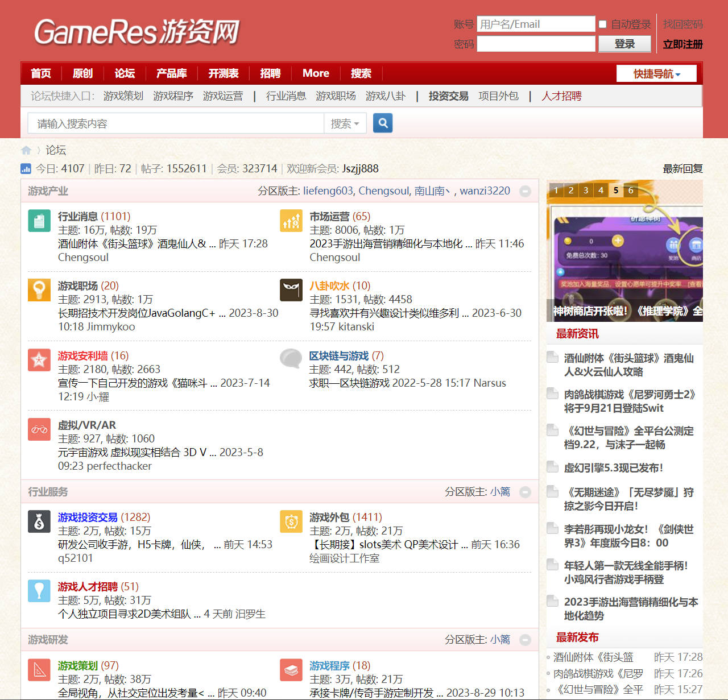Open the More menu in navigation
This screenshot has width=728, height=700.
[316, 73]
